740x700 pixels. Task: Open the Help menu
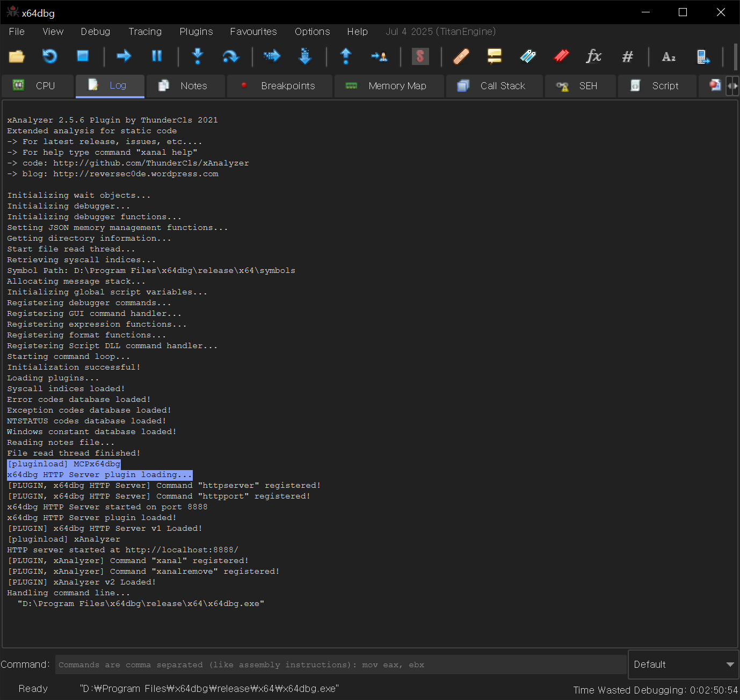357,32
